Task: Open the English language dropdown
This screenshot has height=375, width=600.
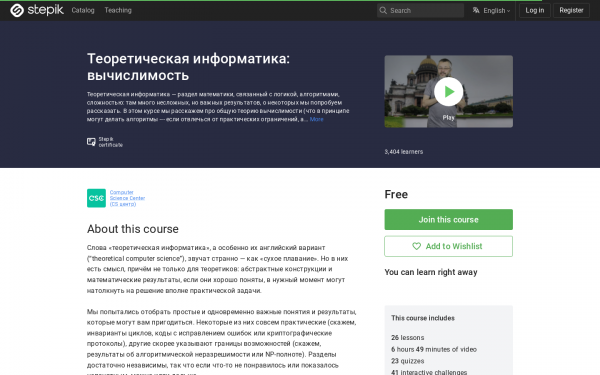Action: tap(496, 10)
